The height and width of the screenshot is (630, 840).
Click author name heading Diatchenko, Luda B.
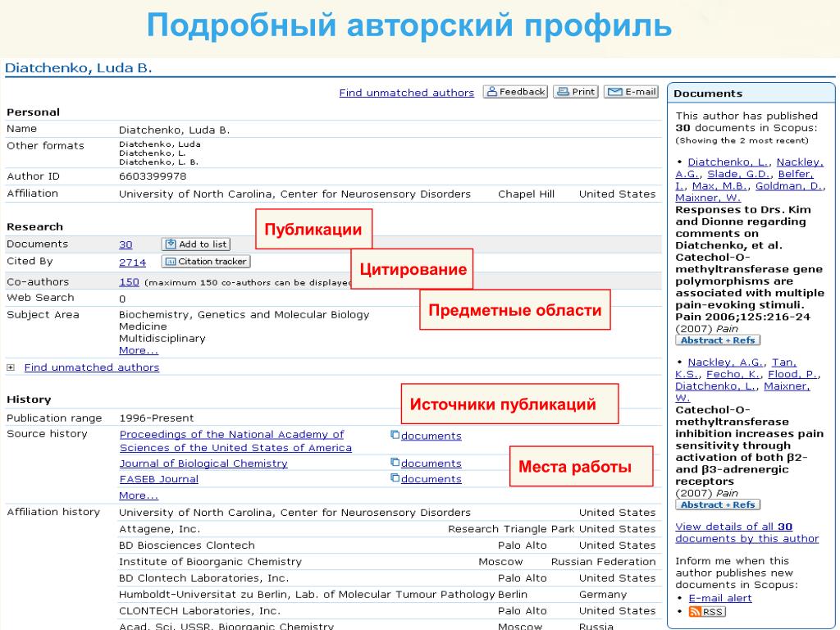point(78,68)
